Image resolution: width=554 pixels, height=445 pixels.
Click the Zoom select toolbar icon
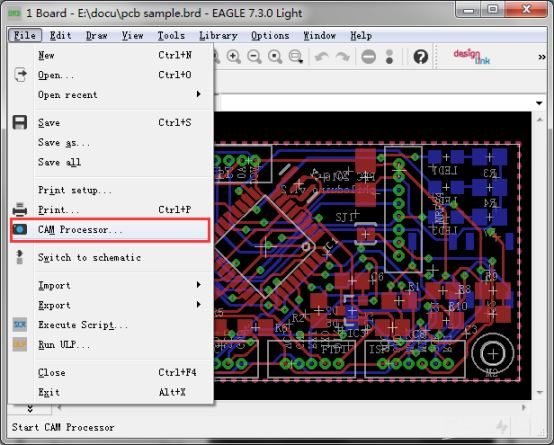(296, 57)
